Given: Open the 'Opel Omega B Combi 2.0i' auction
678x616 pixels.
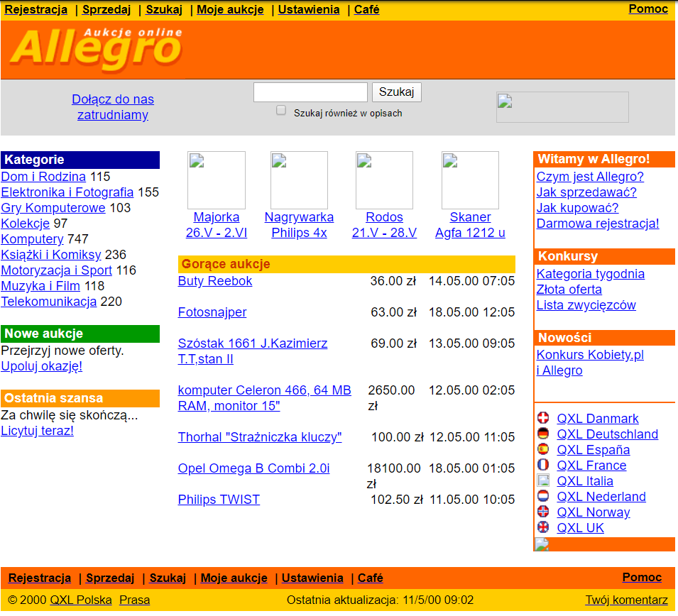Looking at the screenshot, I should click(253, 468).
